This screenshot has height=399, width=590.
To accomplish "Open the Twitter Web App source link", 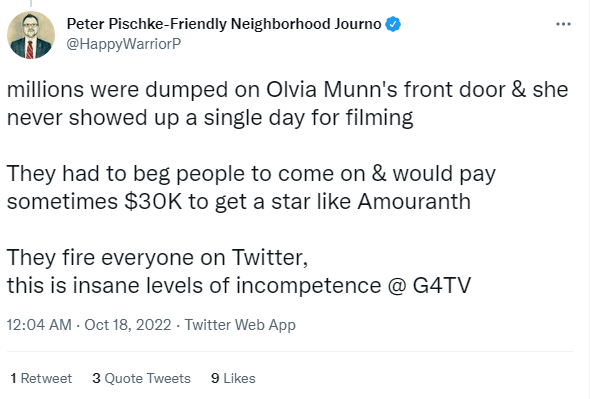I will point(240,325).
